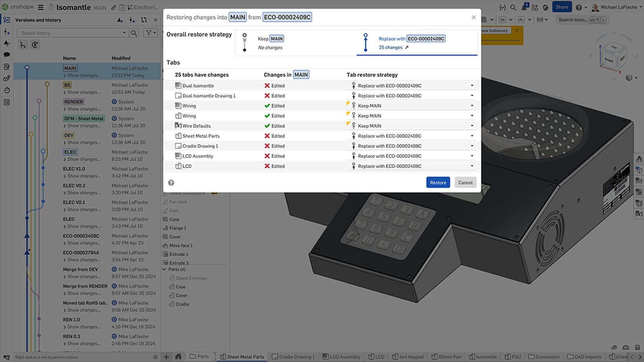Switch to the 4x4 Keypad tab
The image size is (644, 362).
pyautogui.click(x=408, y=357)
